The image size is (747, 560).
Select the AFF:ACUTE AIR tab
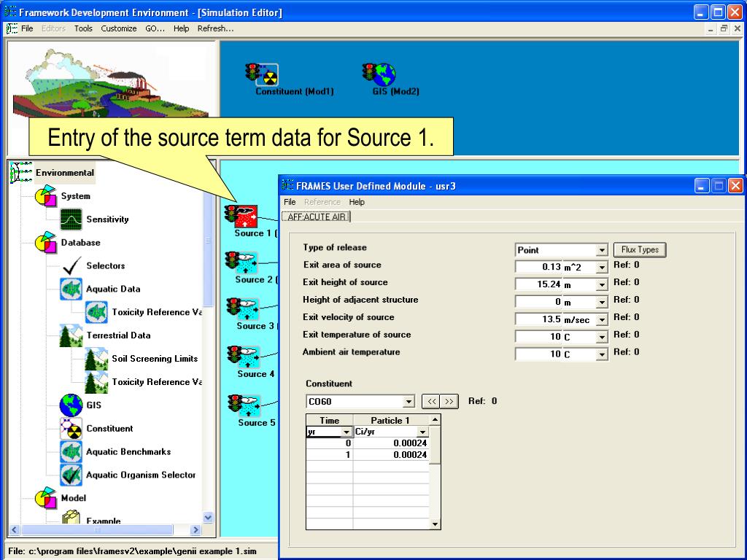317,217
